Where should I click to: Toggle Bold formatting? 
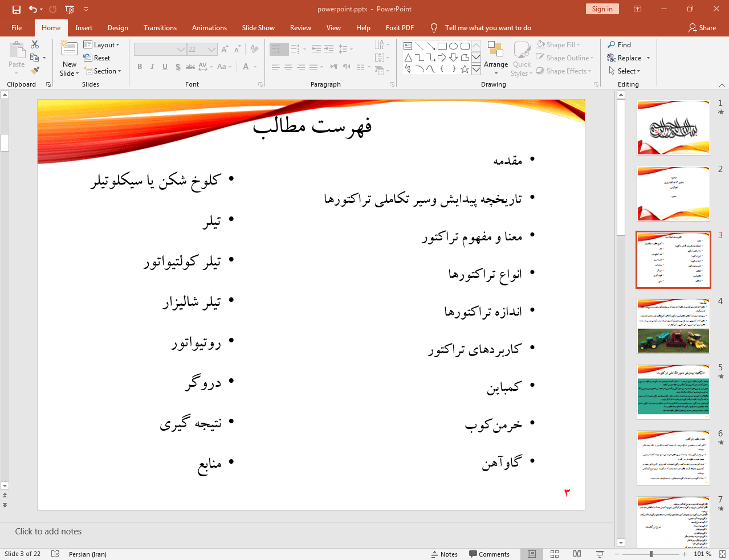pos(140,67)
